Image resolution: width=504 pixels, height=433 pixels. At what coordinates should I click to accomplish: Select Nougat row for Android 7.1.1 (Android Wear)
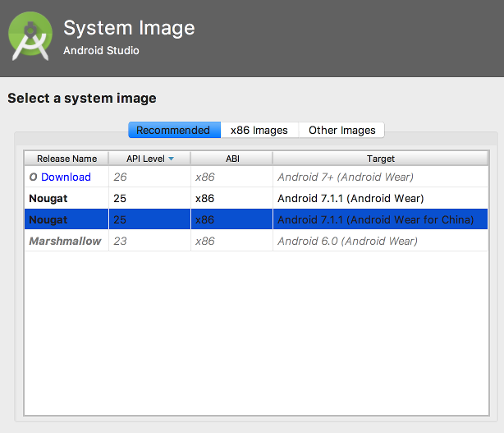point(256,198)
